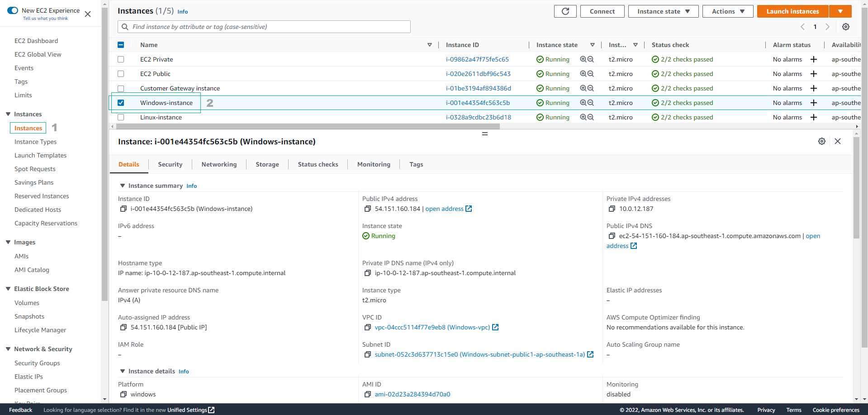This screenshot has height=415, width=868.
Task: Open the Storage tab
Action: point(267,164)
